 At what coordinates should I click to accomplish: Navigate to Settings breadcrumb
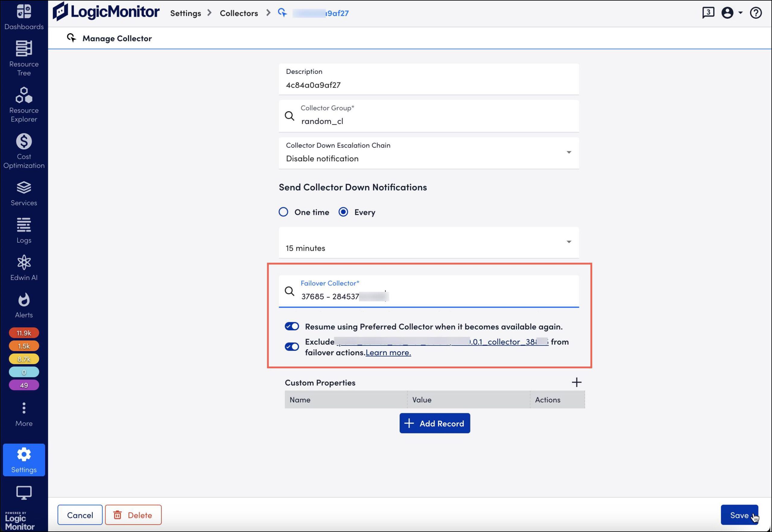[x=185, y=13]
